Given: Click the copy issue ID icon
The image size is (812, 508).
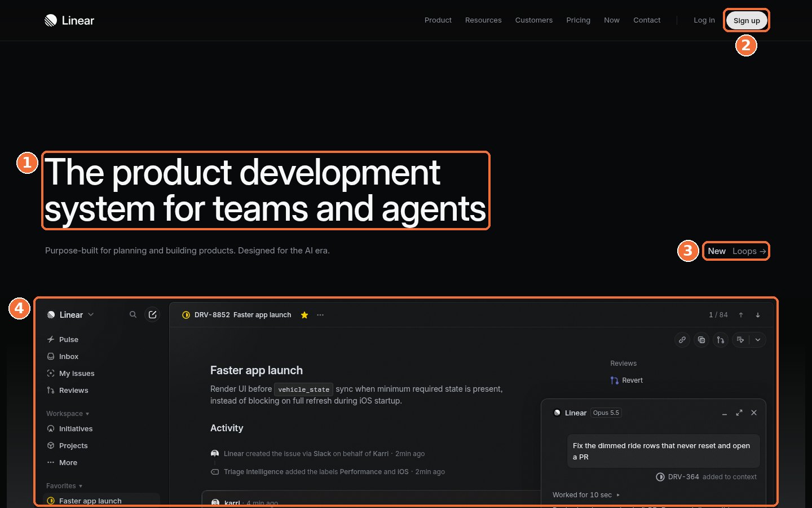Looking at the screenshot, I should (x=701, y=340).
